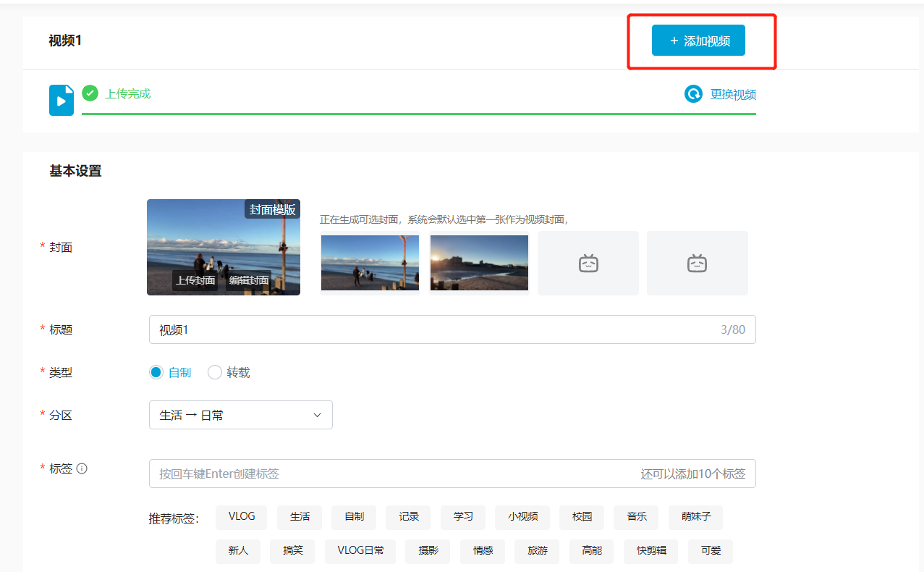
Task: Select the 转载 radio button
Action: click(x=215, y=372)
